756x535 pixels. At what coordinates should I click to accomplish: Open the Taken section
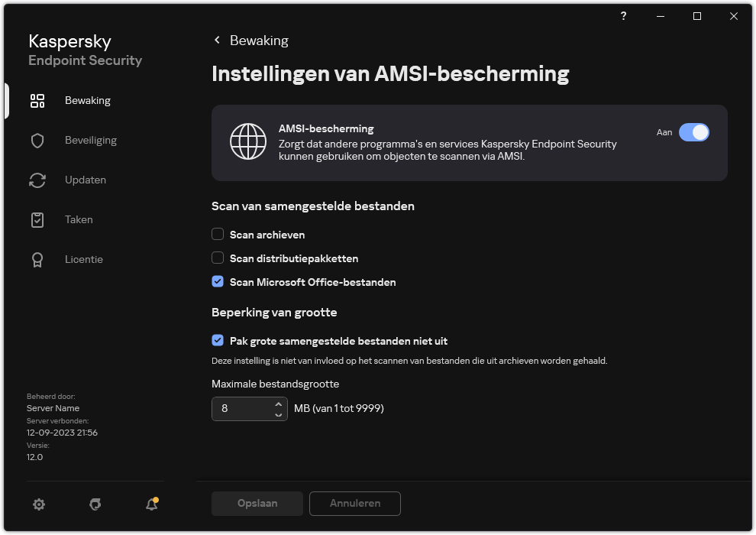pos(79,219)
